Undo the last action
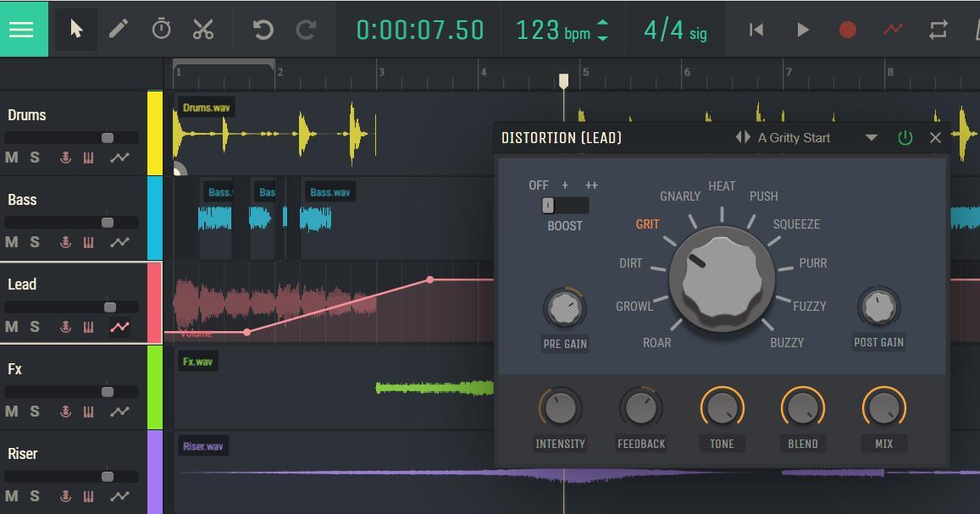Image resolution: width=980 pixels, height=514 pixels. [263, 30]
